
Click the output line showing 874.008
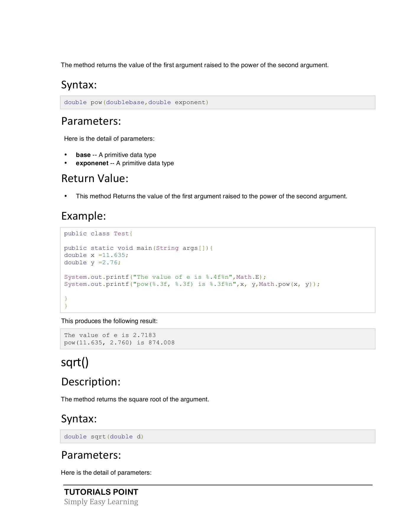tap(119, 343)
